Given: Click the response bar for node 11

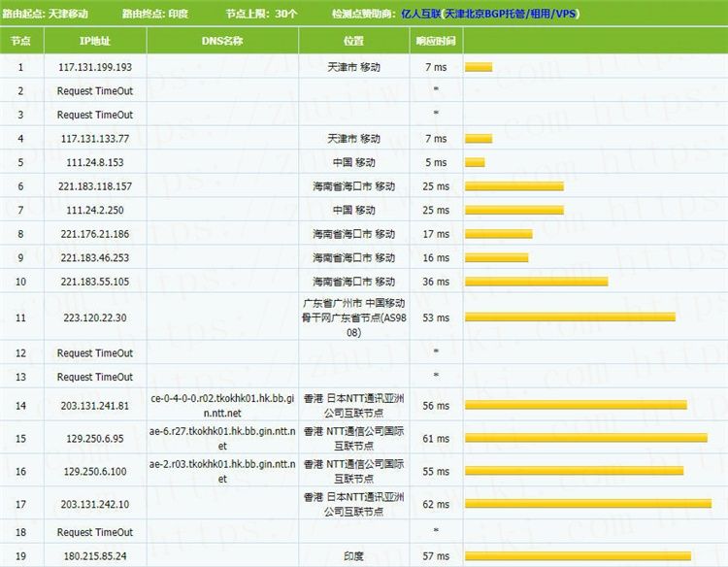Looking at the screenshot, I should tap(570, 317).
